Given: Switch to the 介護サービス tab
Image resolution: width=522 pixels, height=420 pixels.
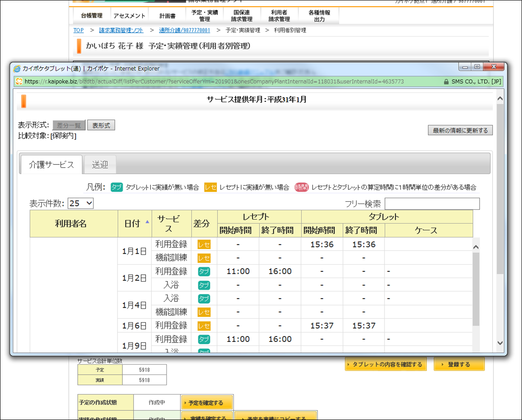Looking at the screenshot, I should coord(52,164).
